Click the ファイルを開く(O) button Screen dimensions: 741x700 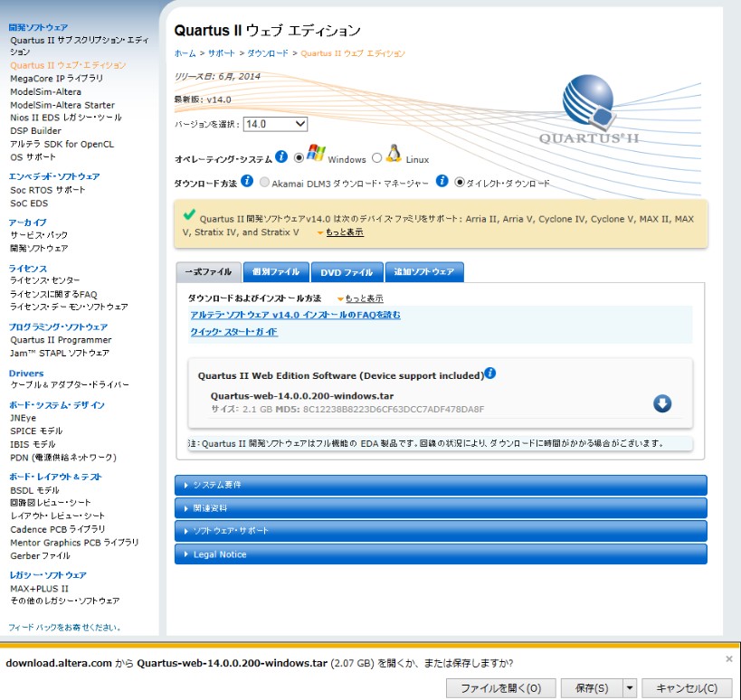(500, 688)
